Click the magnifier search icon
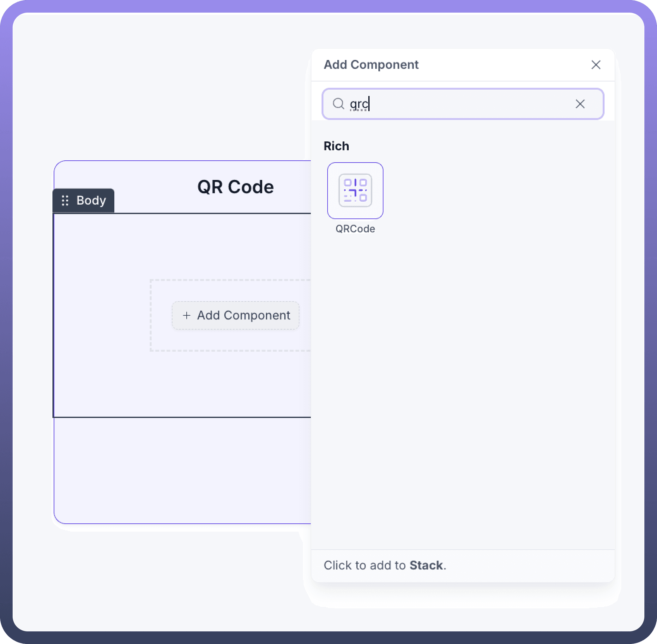Image resolution: width=657 pixels, height=644 pixels. (x=338, y=104)
